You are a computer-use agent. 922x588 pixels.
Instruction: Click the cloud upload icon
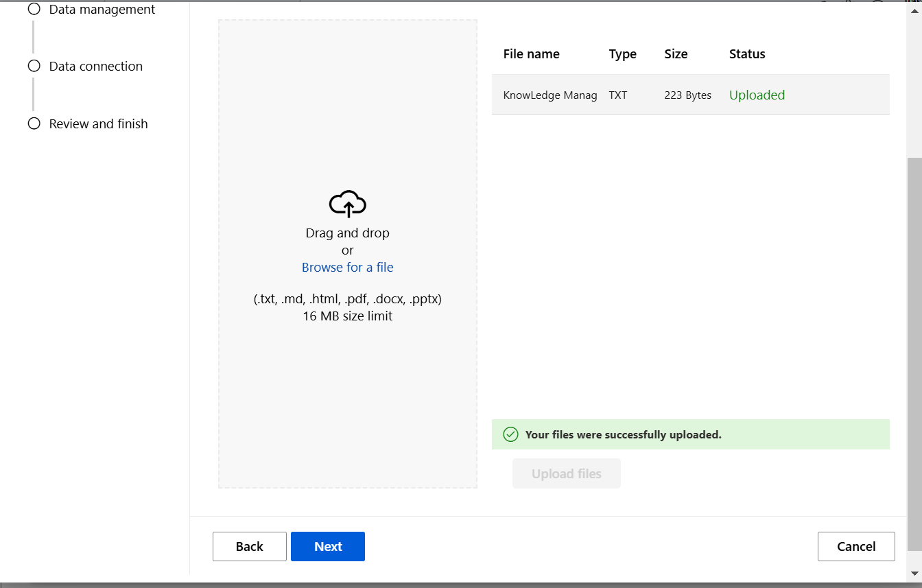click(x=348, y=204)
